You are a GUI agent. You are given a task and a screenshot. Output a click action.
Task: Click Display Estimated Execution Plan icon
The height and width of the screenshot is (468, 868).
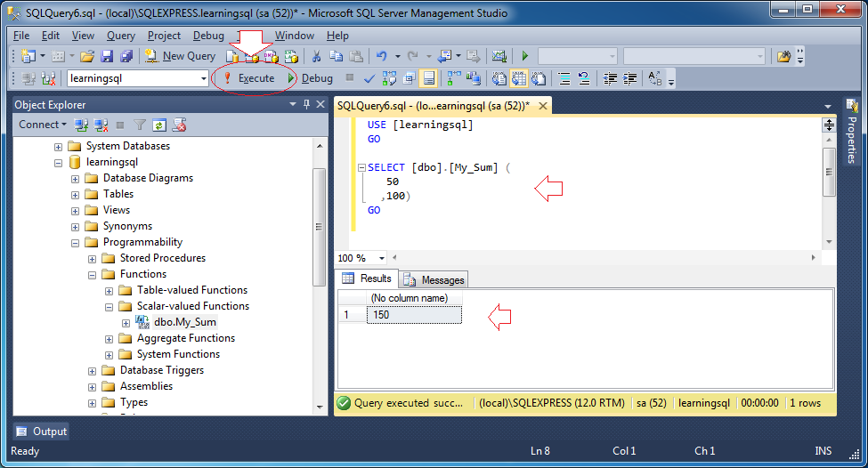tap(389, 79)
